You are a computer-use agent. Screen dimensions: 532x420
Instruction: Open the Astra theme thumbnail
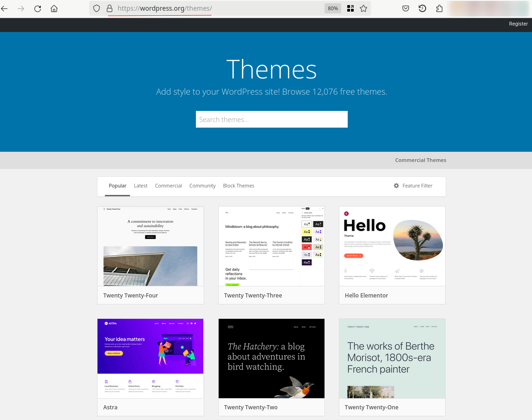click(150, 358)
